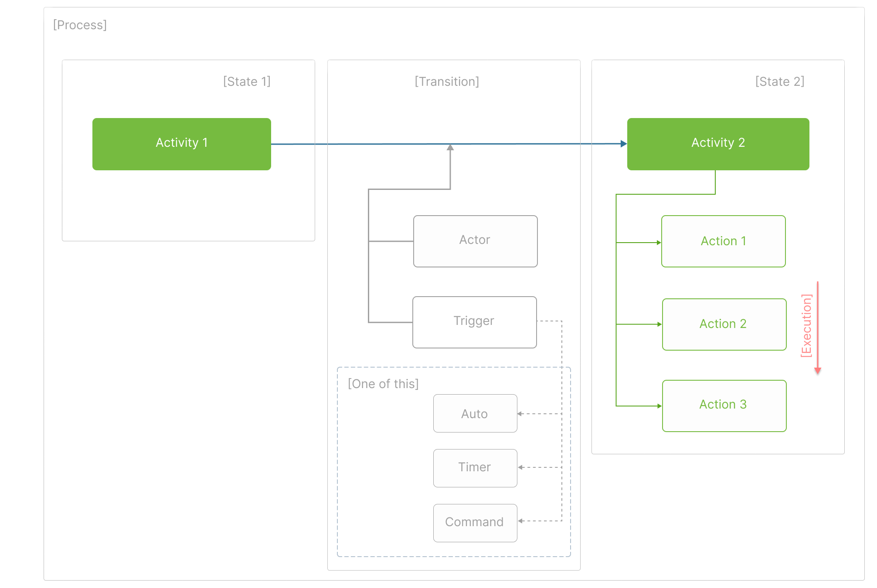Open the State 1 section label
Image resolution: width=877 pixels, height=588 pixels.
[x=247, y=81]
